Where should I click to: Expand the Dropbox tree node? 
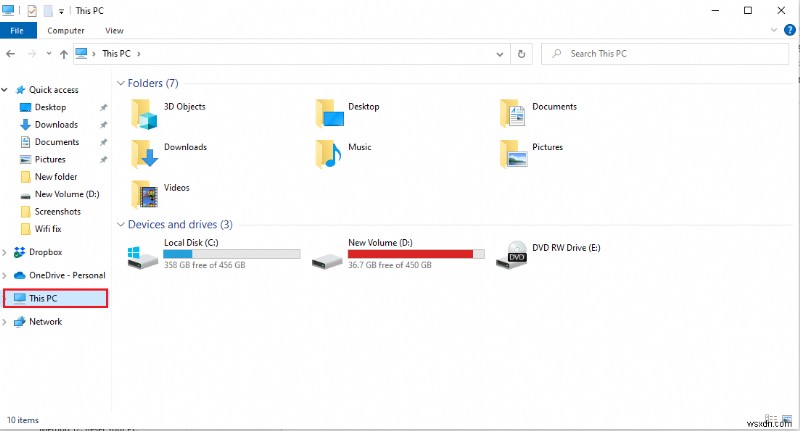5,252
